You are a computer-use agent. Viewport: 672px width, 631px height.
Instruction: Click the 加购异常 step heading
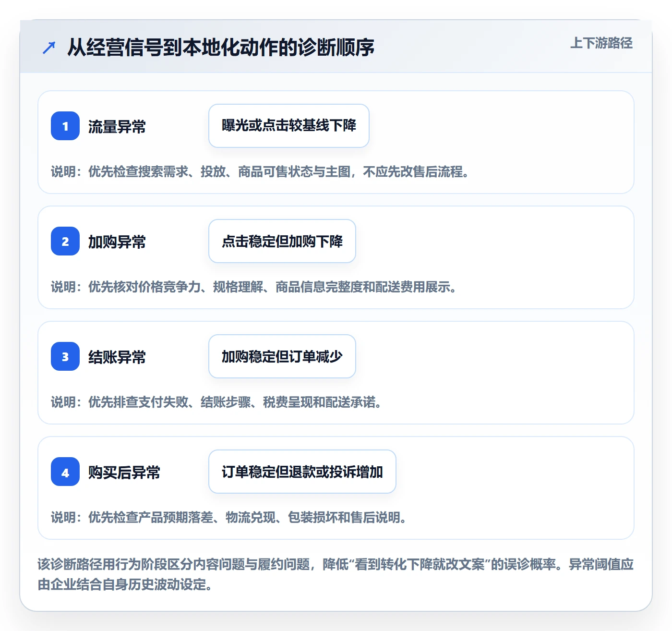pos(117,242)
